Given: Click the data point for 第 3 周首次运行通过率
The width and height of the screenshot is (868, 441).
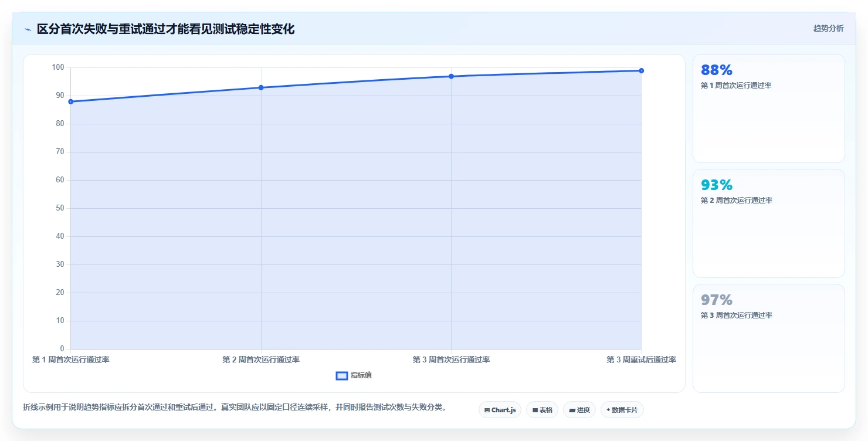Looking at the screenshot, I should (x=451, y=76).
